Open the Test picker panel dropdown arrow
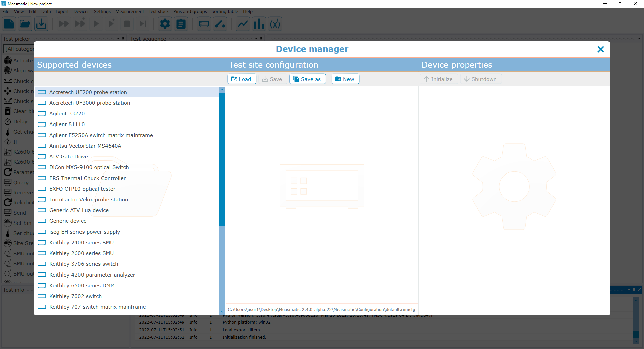Viewport: 644px width, 349px height. click(118, 39)
